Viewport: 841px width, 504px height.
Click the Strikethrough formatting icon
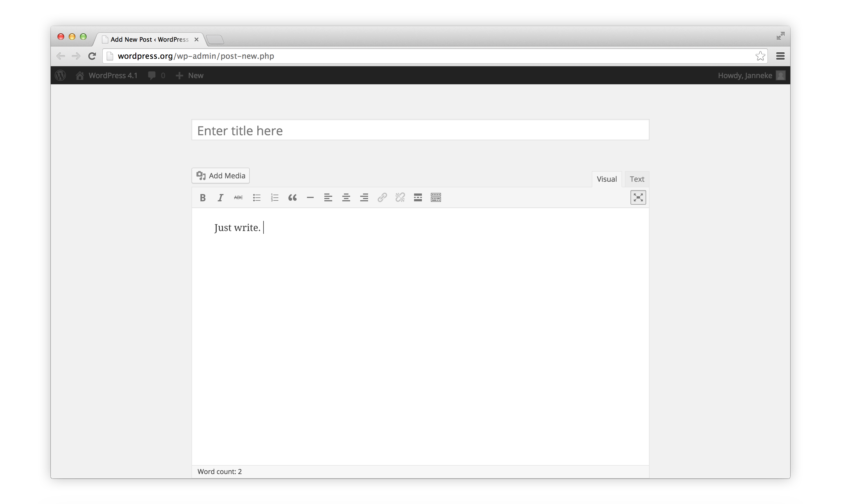click(x=237, y=197)
